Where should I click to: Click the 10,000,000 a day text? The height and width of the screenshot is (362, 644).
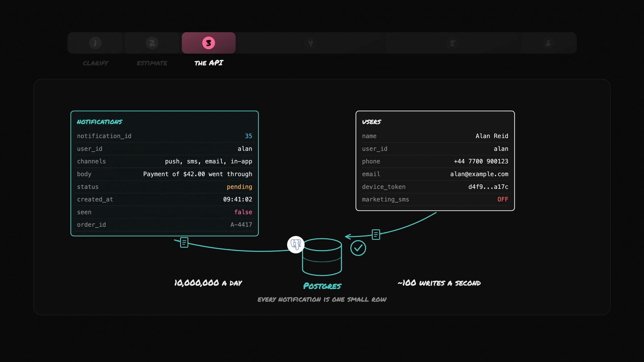point(208,283)
